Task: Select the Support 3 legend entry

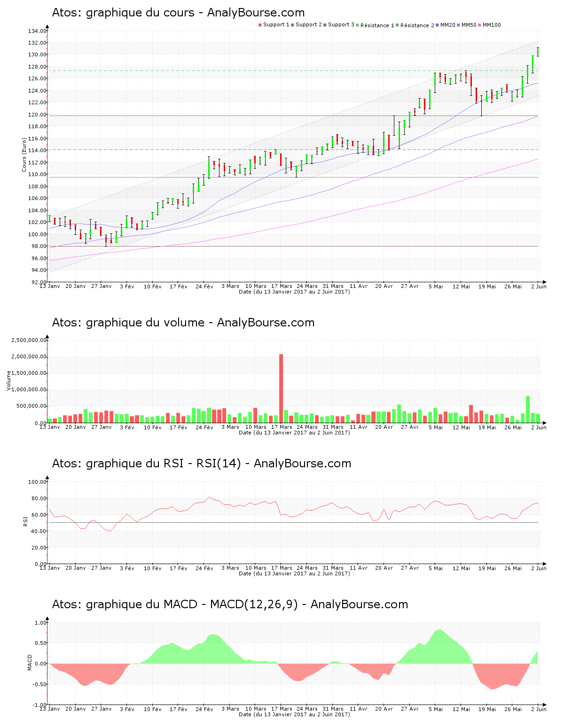Action: point(339,25)
